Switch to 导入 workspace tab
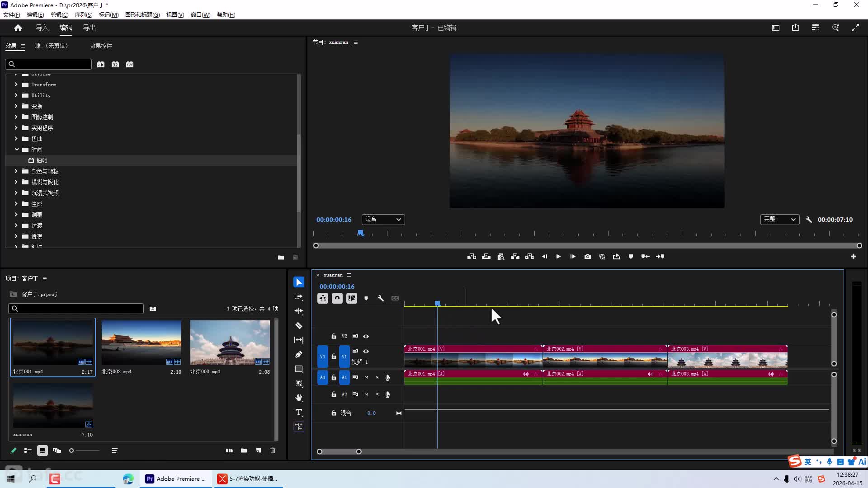The height and width of the screenshot is (488, 868). [x=42, y=28]
